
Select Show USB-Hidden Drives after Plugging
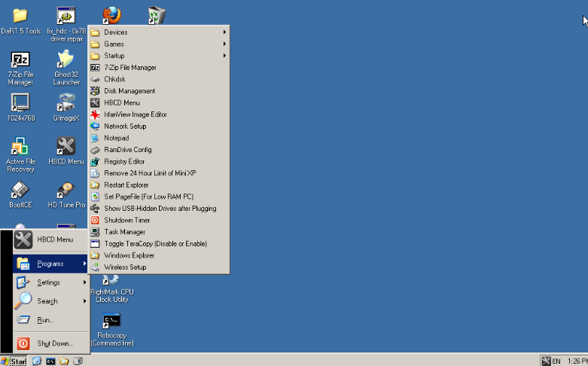point(159,208)
